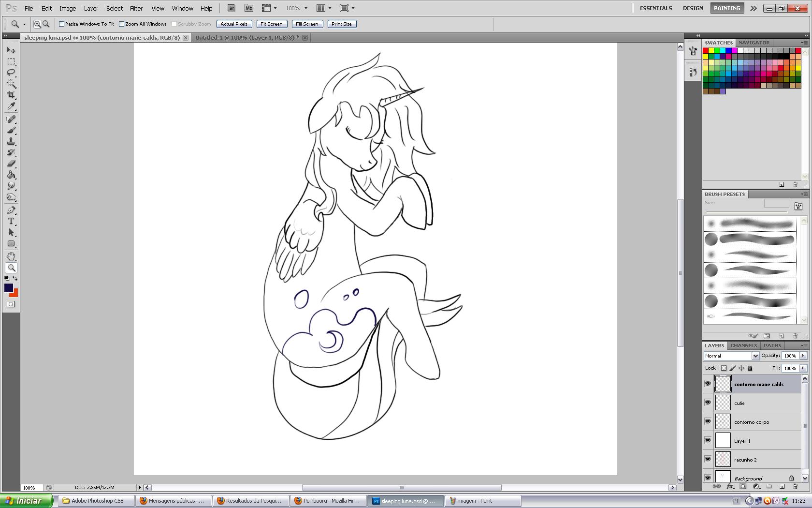Select the Magic Wand tool
This screenshot has width=812, height=508.
tap(11, 84)
